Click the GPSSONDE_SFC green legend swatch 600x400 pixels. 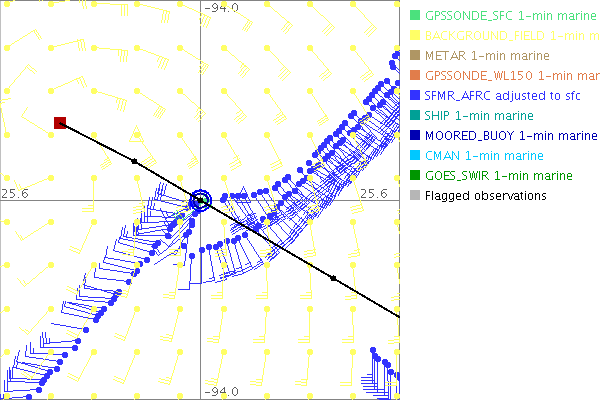tap(414, 16)
